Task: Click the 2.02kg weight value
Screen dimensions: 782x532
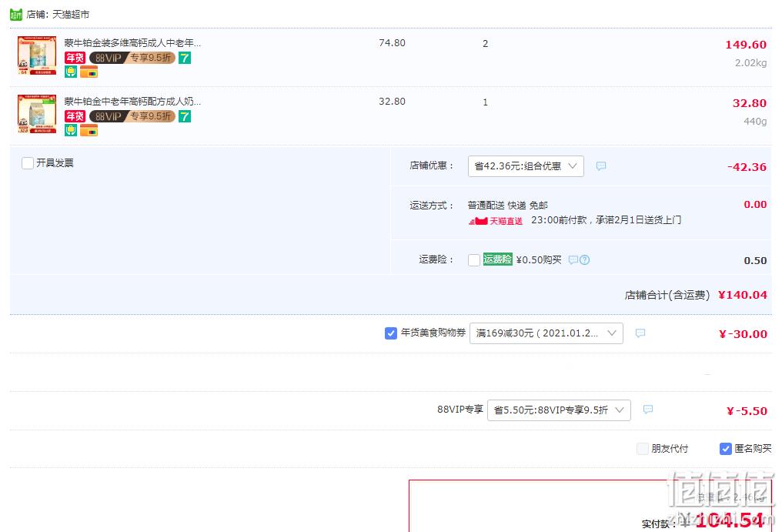Action: pyautogui.click(x=750, y=63)
